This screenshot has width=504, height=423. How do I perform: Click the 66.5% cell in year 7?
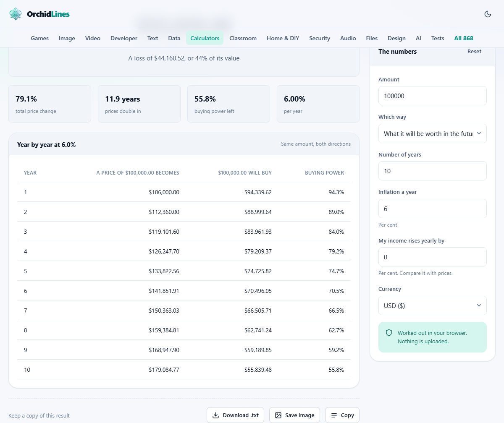[x=336, y=311]
